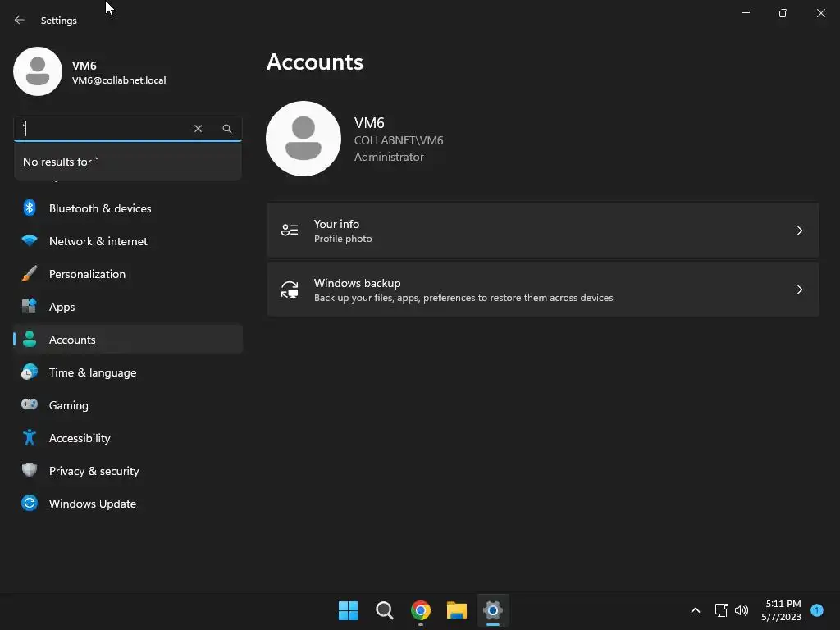Screen dimensions: 840x630
Task: Click the Privacy & security shield icon
Action: 30,470
